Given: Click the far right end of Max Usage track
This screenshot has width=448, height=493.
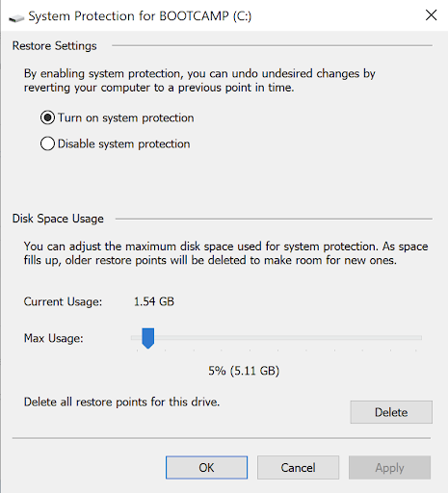Looking at the screenshot, I should 419,338.
